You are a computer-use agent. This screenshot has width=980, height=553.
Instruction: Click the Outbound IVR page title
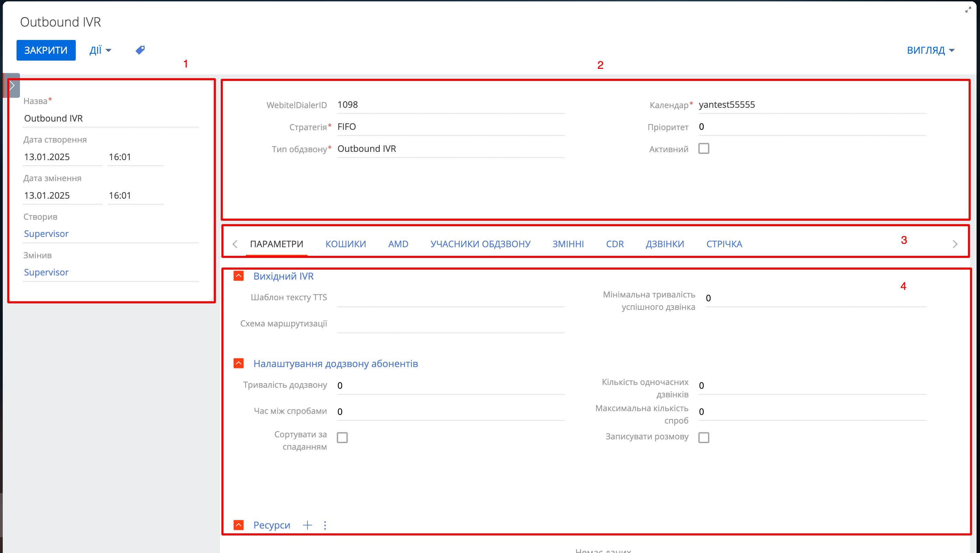pos(61,22)
